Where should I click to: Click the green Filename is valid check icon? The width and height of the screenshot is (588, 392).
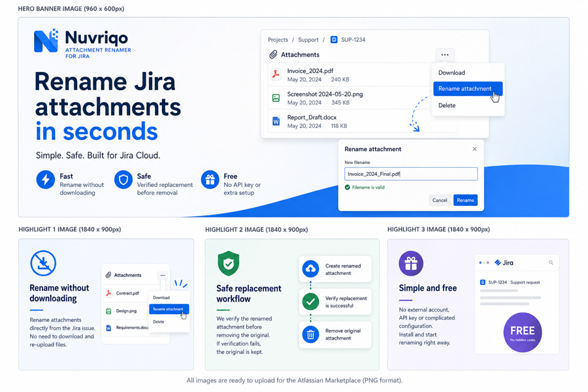coord(348,188)
